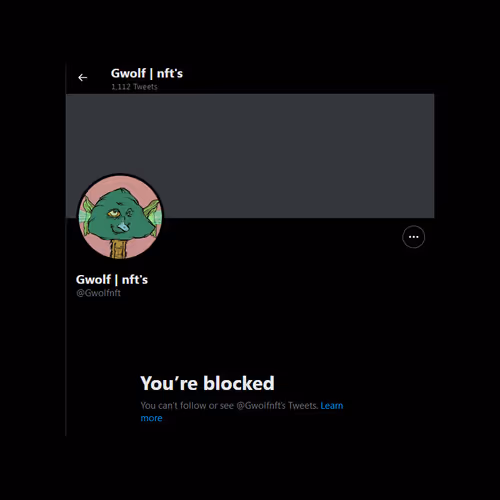
Task: Click the You're blocked heading
Action: [207, 383]
